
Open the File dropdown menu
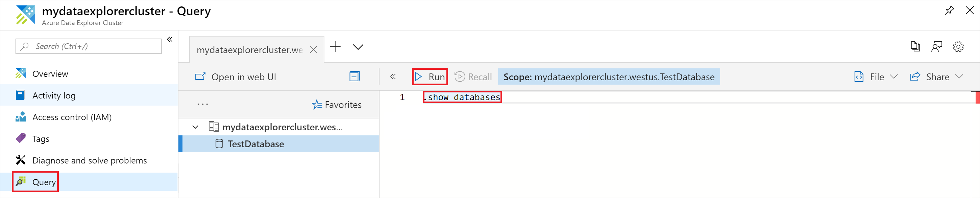pyautogui.click(x=877, y=77)
